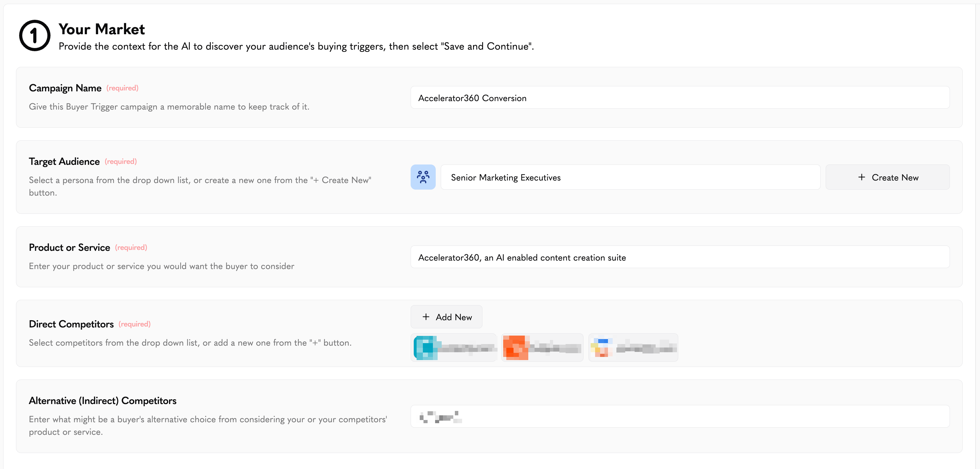
Task: Click the Product or Service label
Action: tap(69, 247)
